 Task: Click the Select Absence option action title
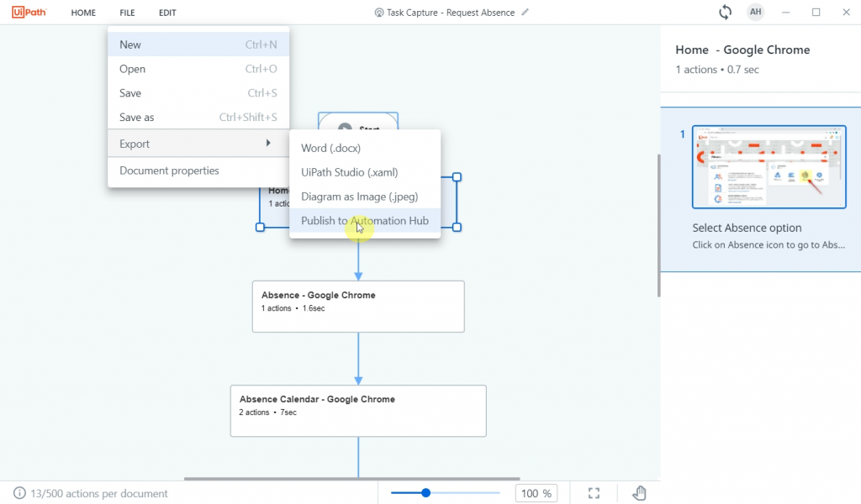tap(747, 228)
